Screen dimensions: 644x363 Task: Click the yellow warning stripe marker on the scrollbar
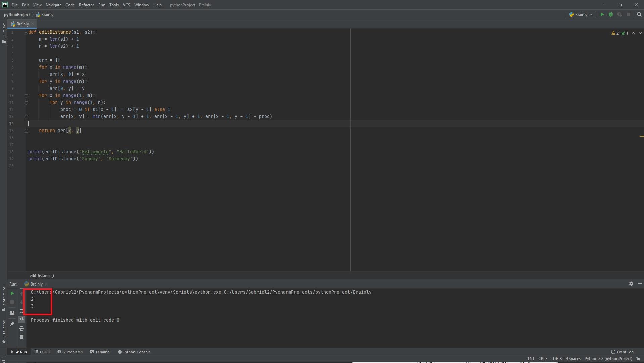(x=641, y=136)
